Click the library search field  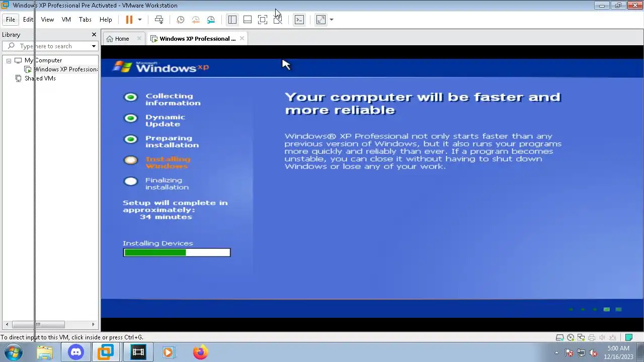tap(49, 46)
